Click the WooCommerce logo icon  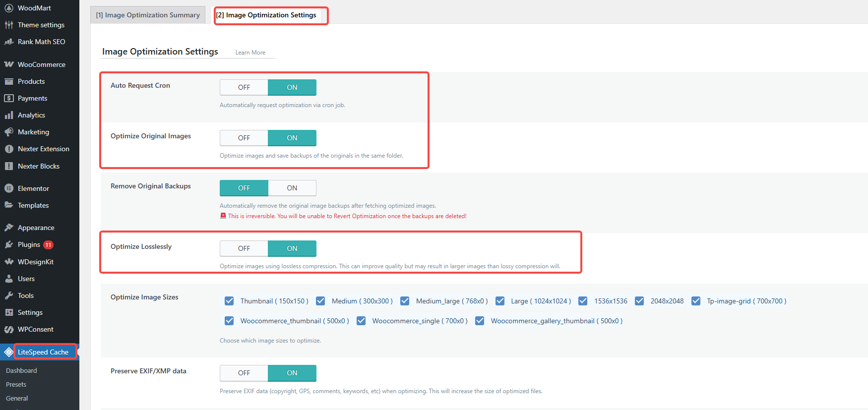[9, 64]
